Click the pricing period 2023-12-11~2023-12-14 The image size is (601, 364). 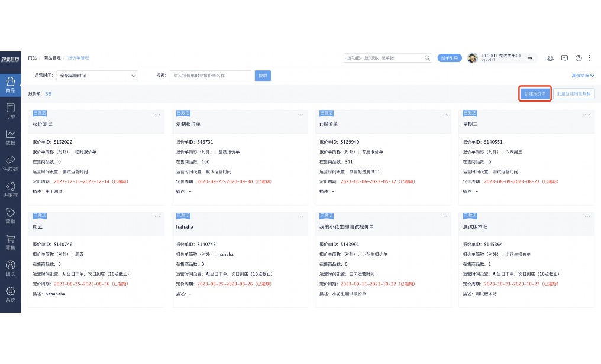point(82,181)
